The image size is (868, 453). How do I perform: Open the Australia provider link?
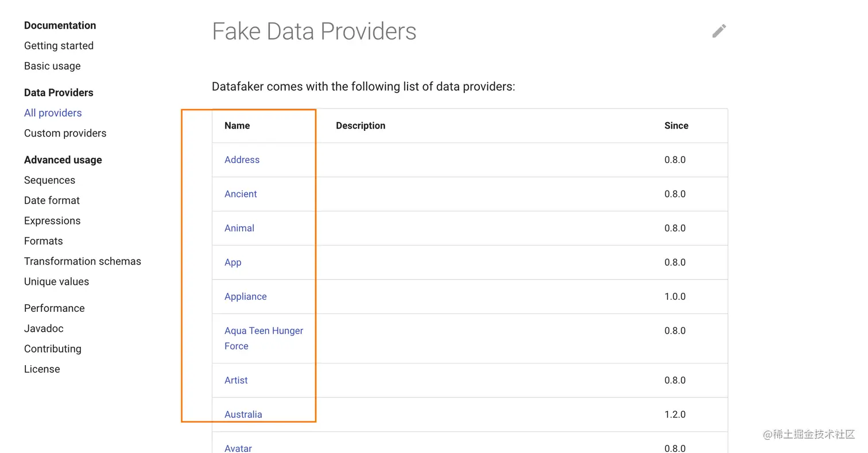[243, 415]
